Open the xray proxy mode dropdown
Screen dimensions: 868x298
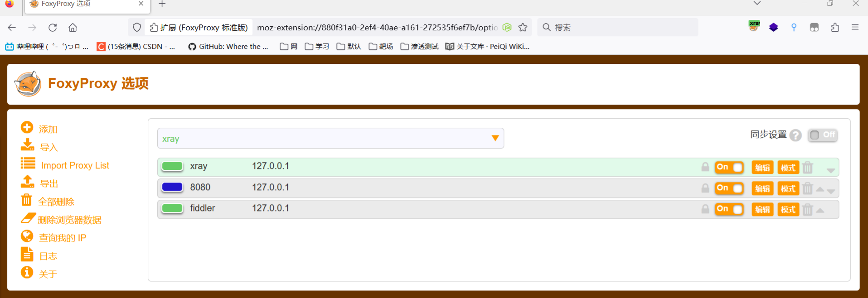coord(330,138)
